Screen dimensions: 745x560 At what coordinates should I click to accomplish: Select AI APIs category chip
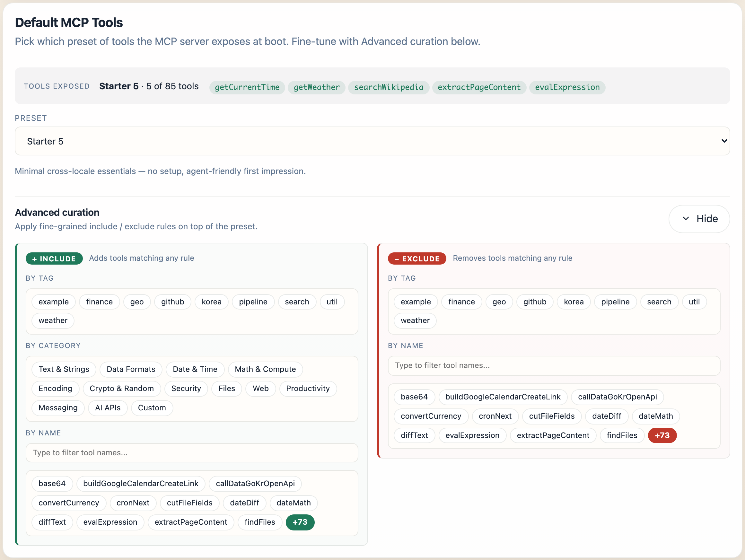pyautogui.click(x=108, y=408)
